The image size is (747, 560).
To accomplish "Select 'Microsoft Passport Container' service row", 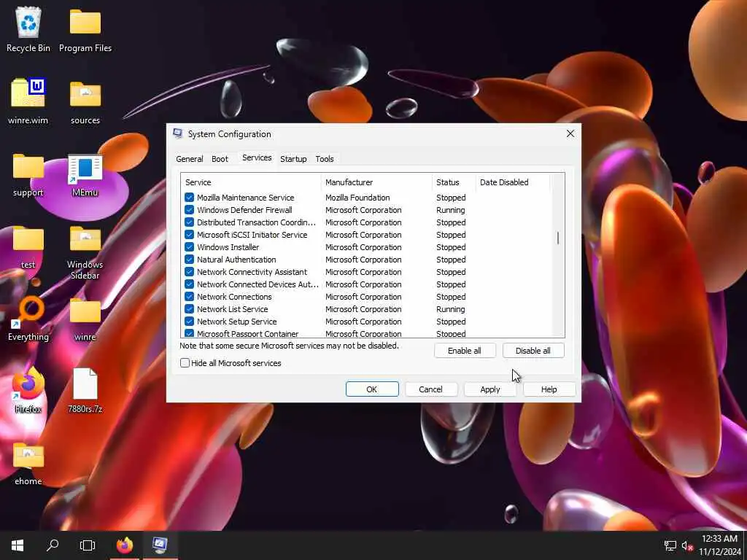I will point(366,334).
